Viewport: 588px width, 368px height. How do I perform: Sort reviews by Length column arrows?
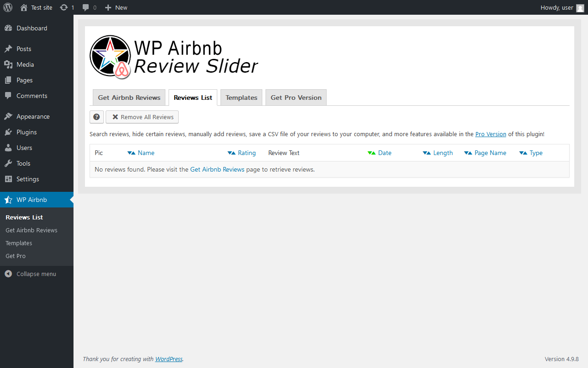[427, 153]
